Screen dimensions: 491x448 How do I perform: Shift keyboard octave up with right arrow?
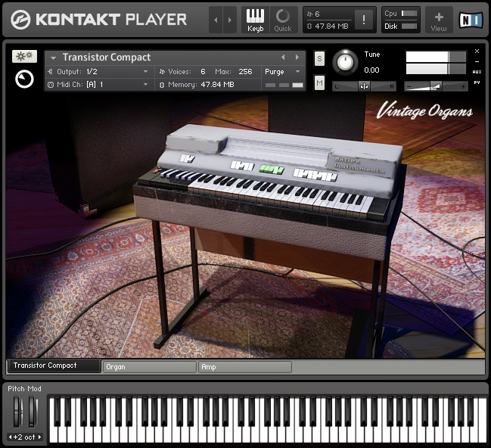39,437
